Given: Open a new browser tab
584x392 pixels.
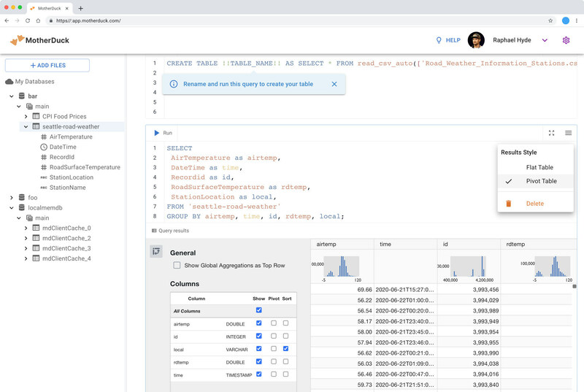Looking at the screenshot, I should click(80, 8).
